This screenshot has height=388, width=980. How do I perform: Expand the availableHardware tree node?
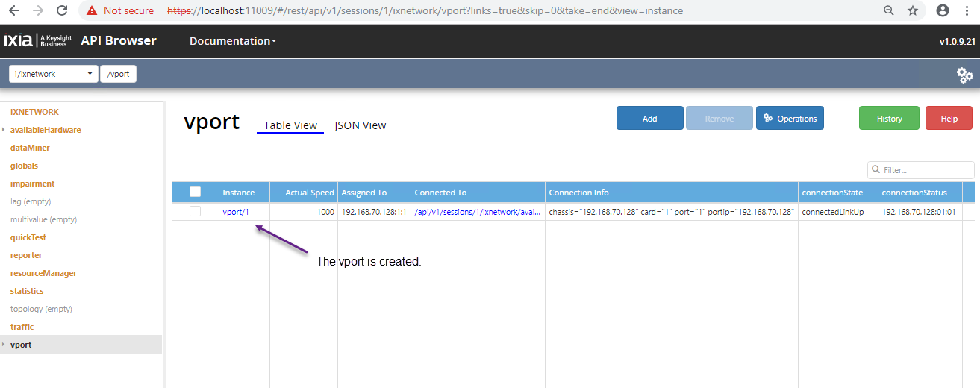4,130
